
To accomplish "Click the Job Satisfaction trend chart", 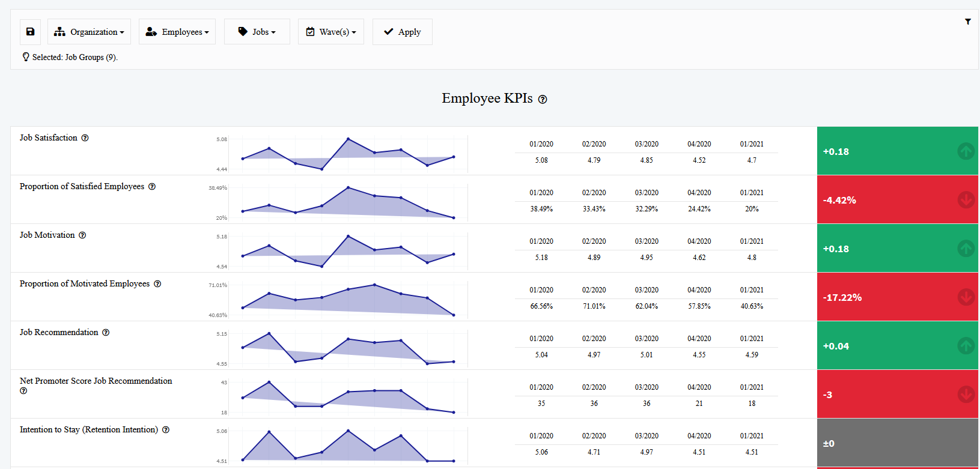I will (348, 154).
